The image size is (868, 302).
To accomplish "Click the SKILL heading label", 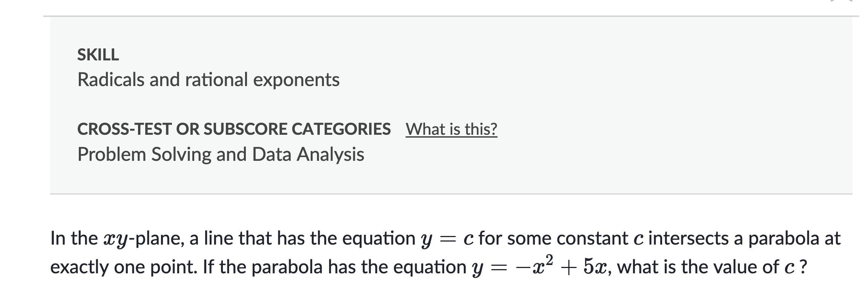I will click(98, 55).
